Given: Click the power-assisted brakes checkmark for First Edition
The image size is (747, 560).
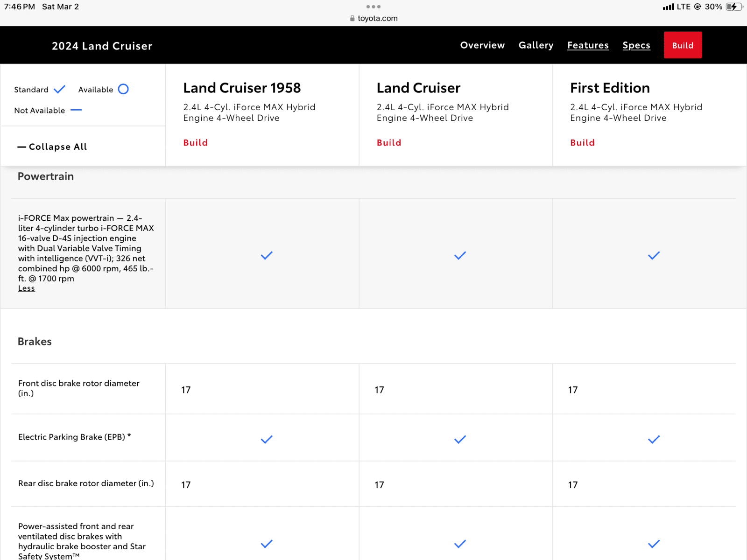Looking at the screenshot, I should [654, 544].
